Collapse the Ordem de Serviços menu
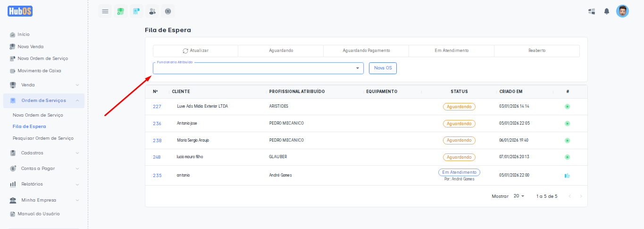The image size is (644, 229). [43, 101]
